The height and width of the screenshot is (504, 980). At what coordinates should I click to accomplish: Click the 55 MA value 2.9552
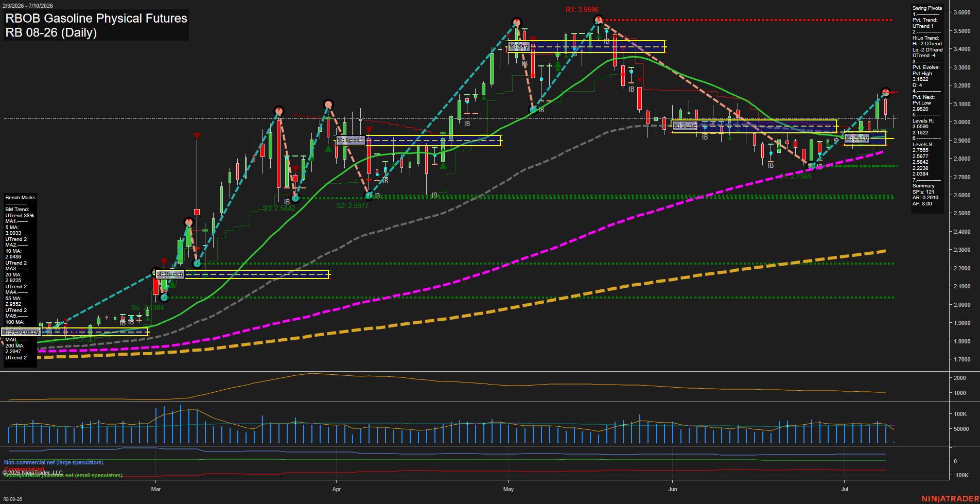[x=13, y=304]
